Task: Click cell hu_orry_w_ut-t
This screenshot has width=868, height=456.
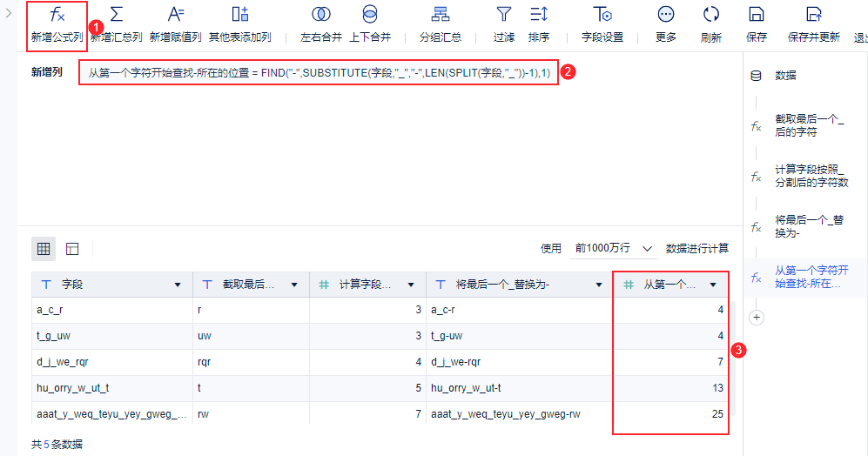Action: (x=519, y=388)
